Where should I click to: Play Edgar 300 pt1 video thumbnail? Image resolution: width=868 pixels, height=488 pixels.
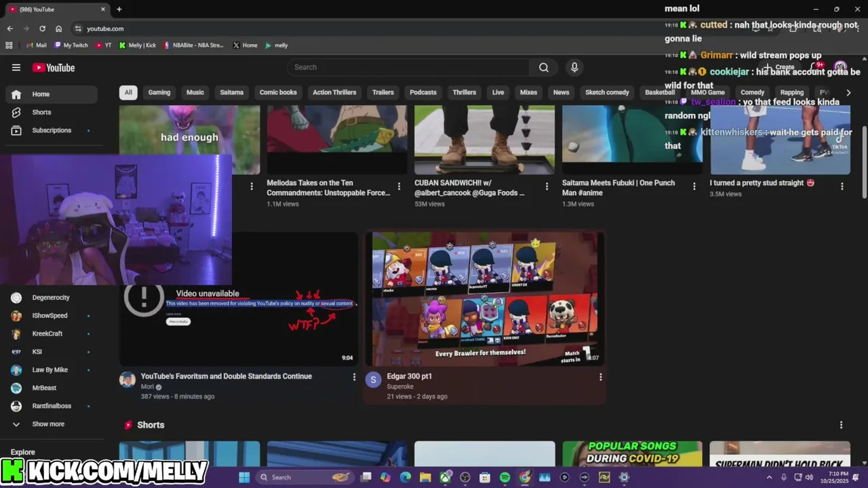(484, 299)
